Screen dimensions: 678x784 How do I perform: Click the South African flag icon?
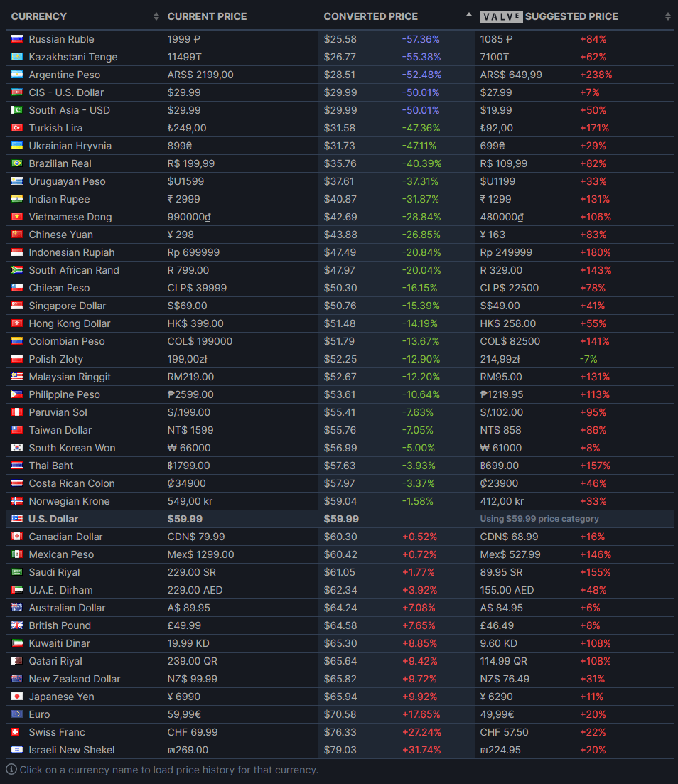coord(17,269)
